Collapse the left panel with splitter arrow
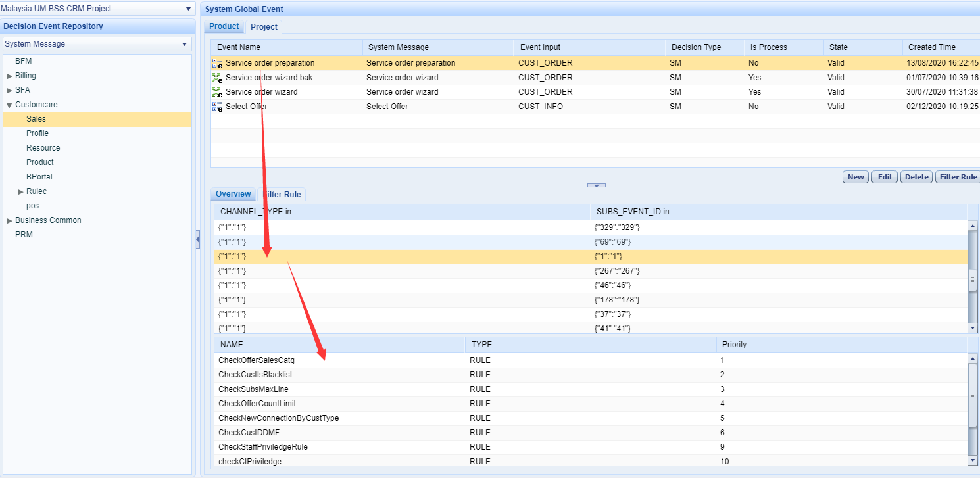This screenshot has width=980, height=478. (x=197, y=239)
